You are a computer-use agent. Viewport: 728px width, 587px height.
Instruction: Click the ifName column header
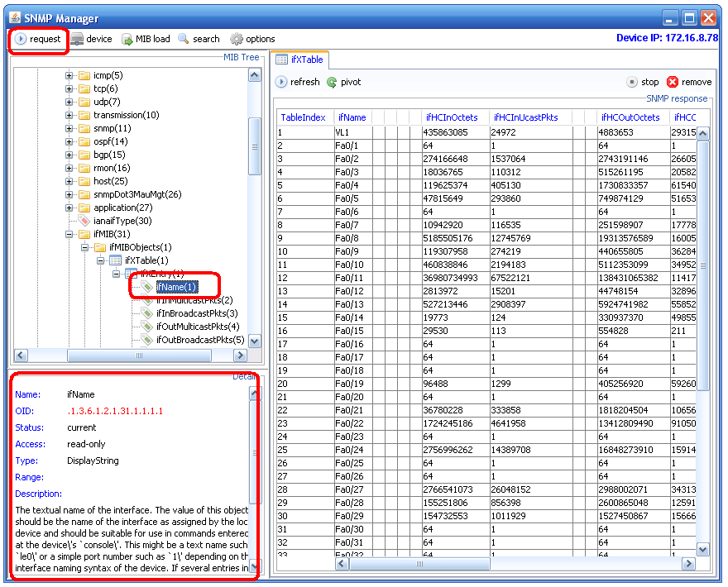352,117
